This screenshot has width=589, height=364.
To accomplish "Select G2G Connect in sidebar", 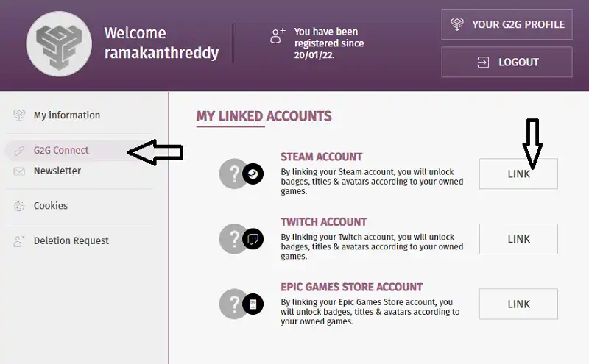I will [61, 150].
